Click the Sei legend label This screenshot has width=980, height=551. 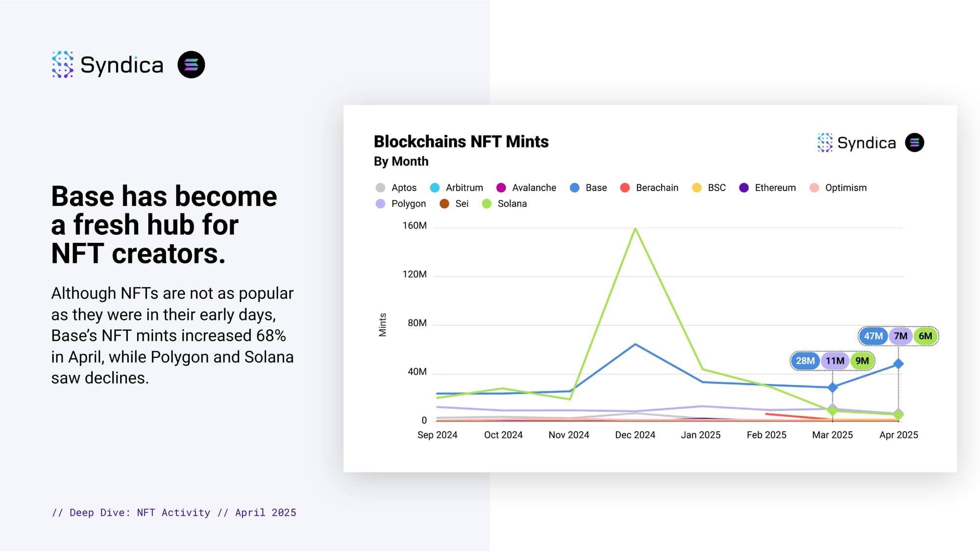(462, 204)
